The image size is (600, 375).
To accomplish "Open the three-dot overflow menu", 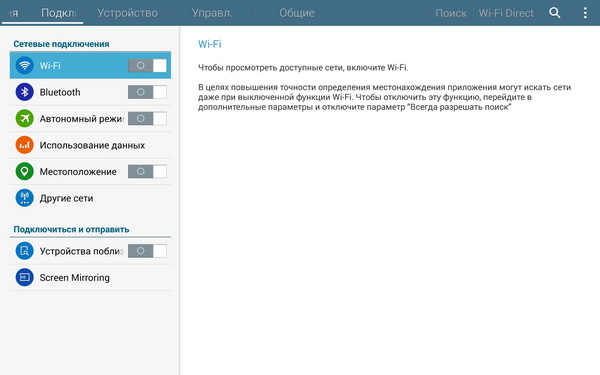I will coord(585,13).
